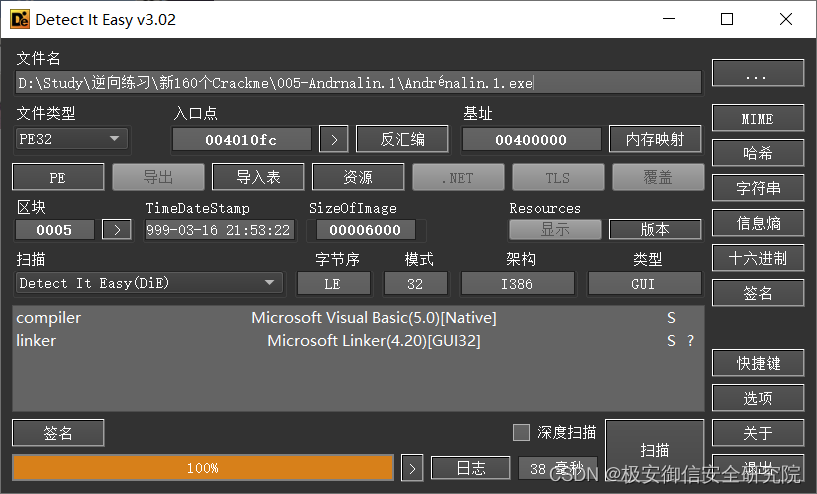Click the TLS button
This screenshot has width=817, height=494.
click(558, 177)
